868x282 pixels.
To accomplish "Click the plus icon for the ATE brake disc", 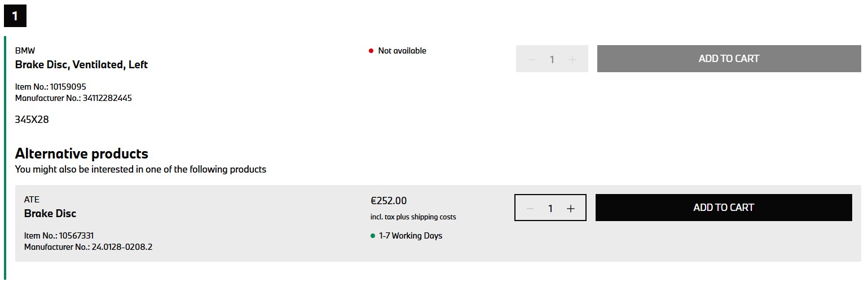I will (571, 209).
